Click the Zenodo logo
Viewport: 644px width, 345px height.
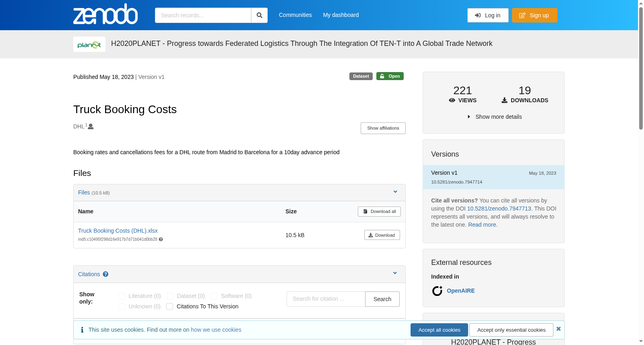(105, 14)
